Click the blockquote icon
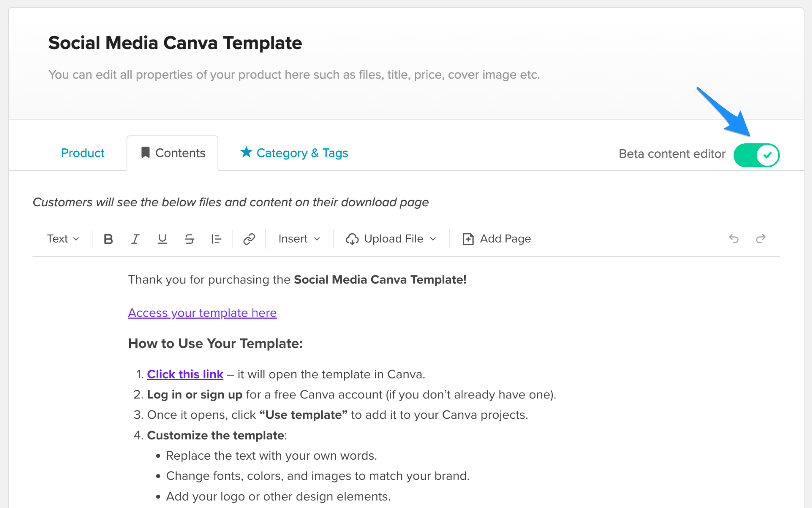The height and width of the screenshot is (508, 812). [x=216, y=239]
